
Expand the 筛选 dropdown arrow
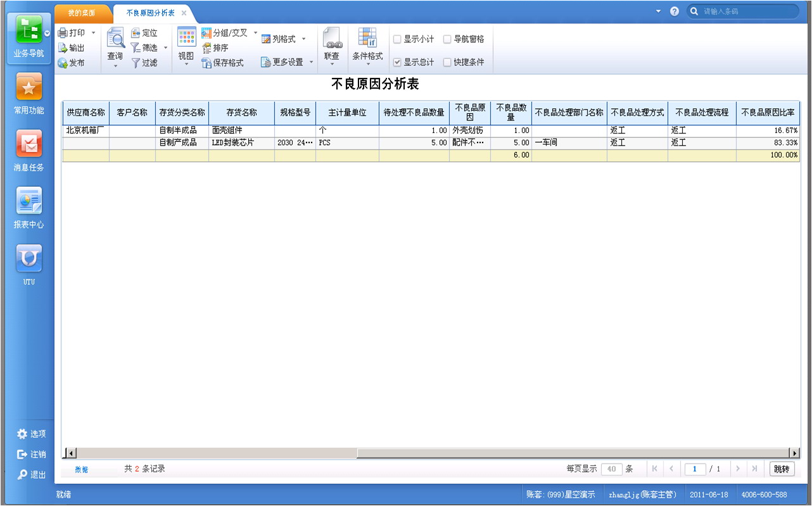(x=166, y=48)
